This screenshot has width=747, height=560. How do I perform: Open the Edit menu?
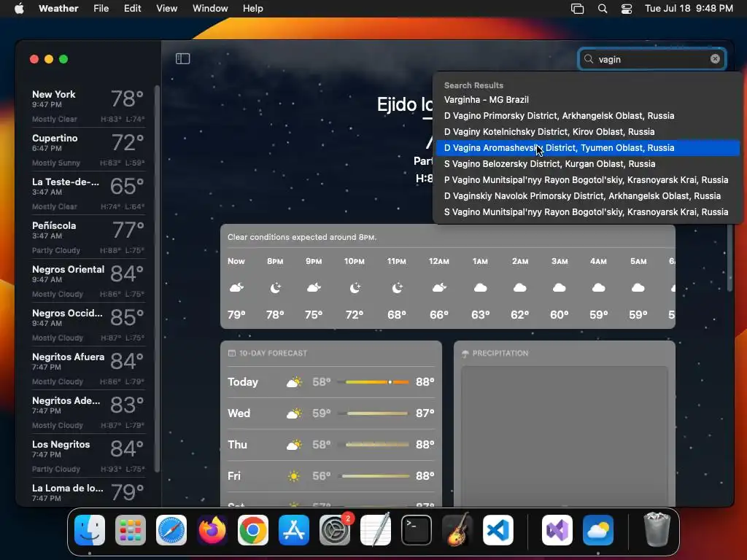click(x=133, y=8)
